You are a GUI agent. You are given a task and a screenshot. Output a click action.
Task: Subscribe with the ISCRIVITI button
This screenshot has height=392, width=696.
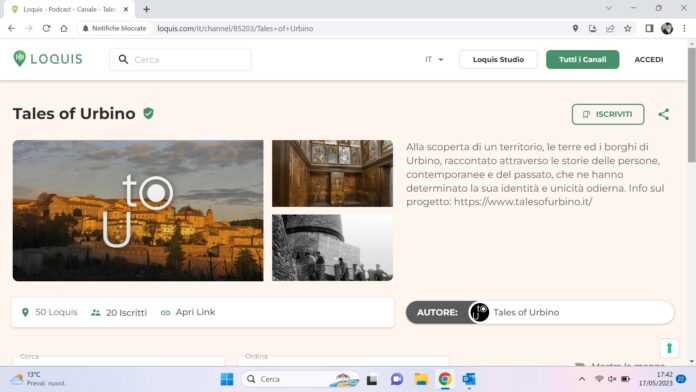pos(608,114)
